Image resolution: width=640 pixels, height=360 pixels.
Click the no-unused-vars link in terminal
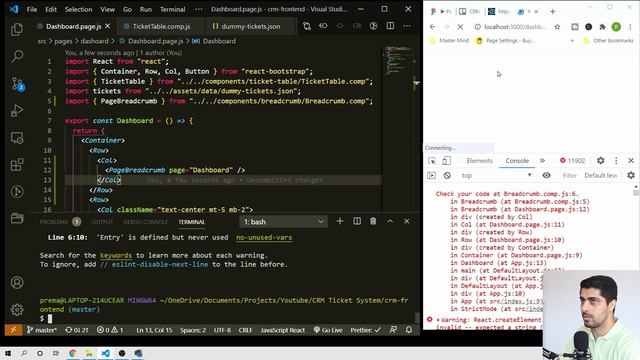(264, 237)
